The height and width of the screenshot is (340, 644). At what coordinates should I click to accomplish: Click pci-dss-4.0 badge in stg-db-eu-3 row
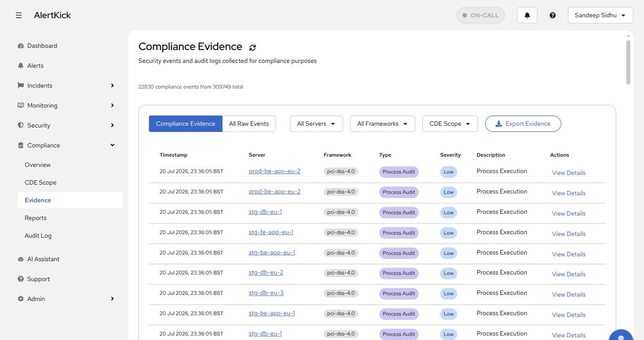tap(341, 293)
